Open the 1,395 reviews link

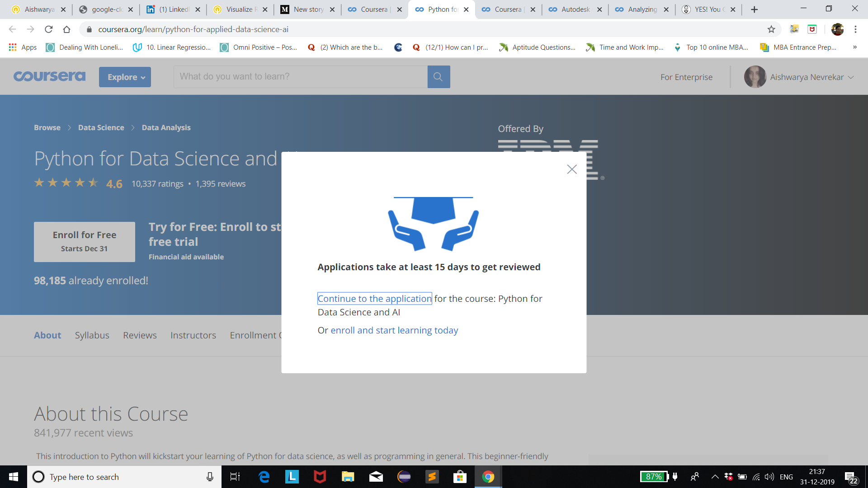[x=220, y=184]
